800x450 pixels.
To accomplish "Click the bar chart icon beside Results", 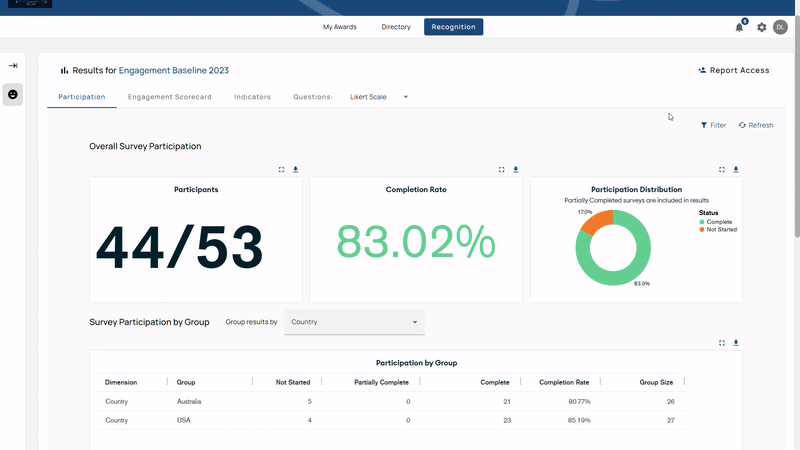I will pos(64,70).
